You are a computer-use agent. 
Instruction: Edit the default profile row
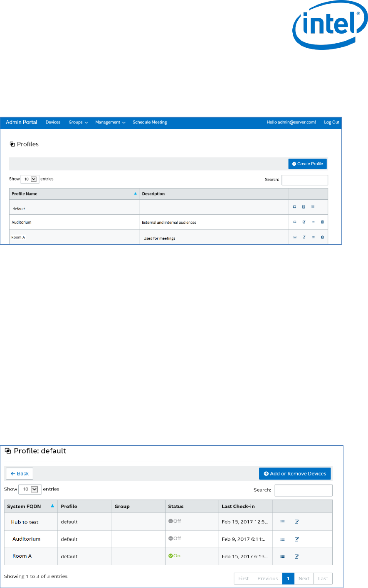[x=304, y=207]
